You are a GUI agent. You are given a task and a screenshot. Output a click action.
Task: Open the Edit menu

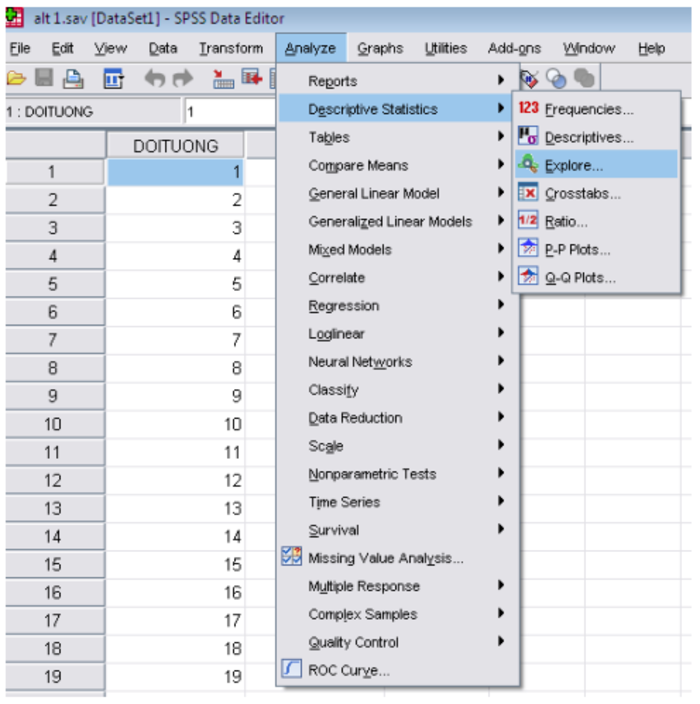[x=62, y=48]
